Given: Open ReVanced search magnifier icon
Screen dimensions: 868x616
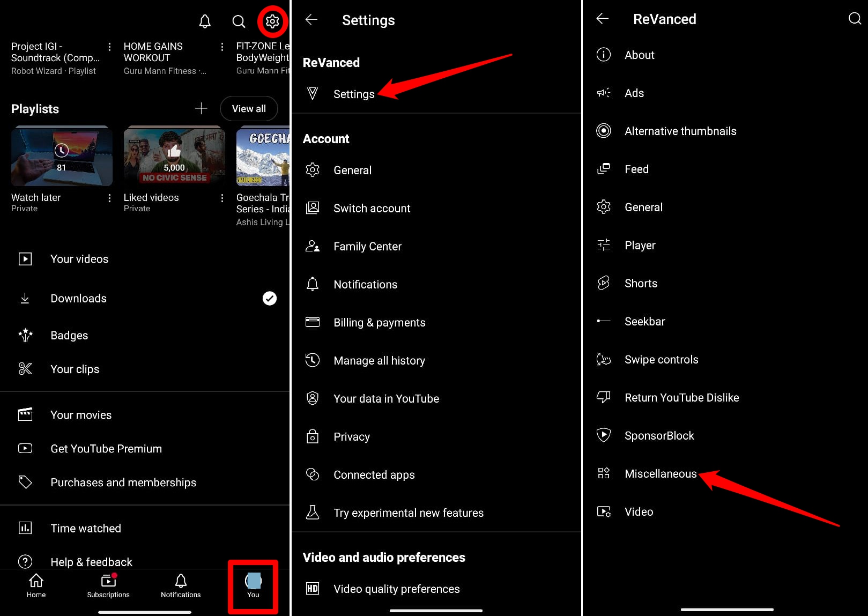Looking at the screenshot, I should [854, 19].
